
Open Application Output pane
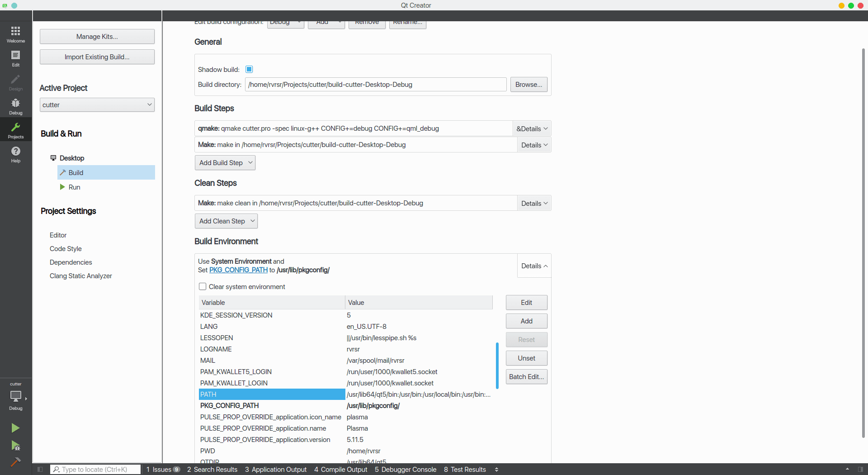pyautogui.click(x=276, y=470)
